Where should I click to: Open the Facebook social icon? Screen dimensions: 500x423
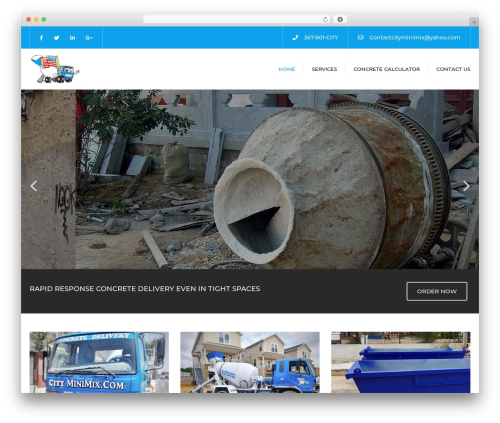(41, 38)
